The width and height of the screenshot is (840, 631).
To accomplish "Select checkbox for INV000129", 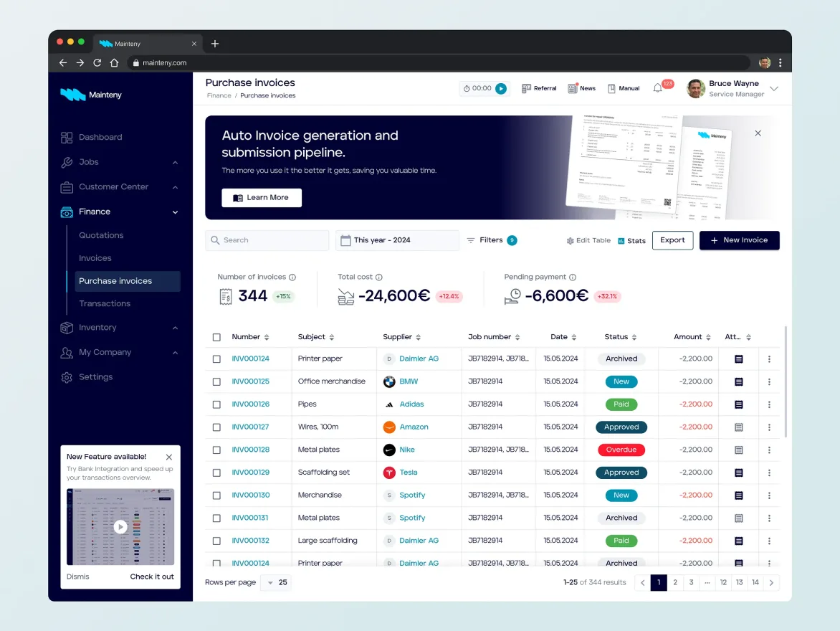I will 216,473.
